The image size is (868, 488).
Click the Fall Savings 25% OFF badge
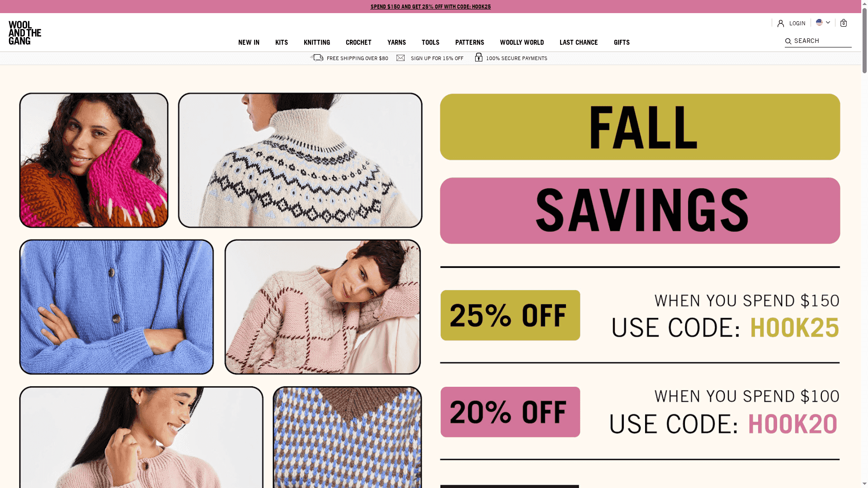(510, 315)
